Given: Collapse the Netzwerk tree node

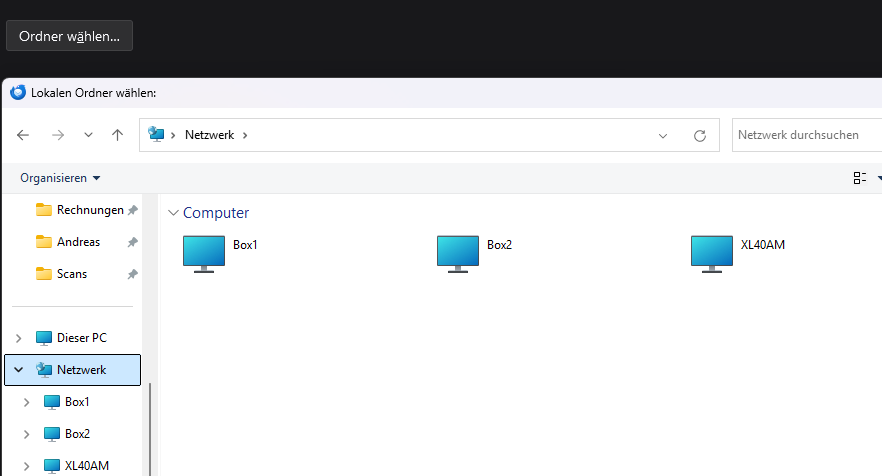Looking at the screenshot, I should coord(19,370).
